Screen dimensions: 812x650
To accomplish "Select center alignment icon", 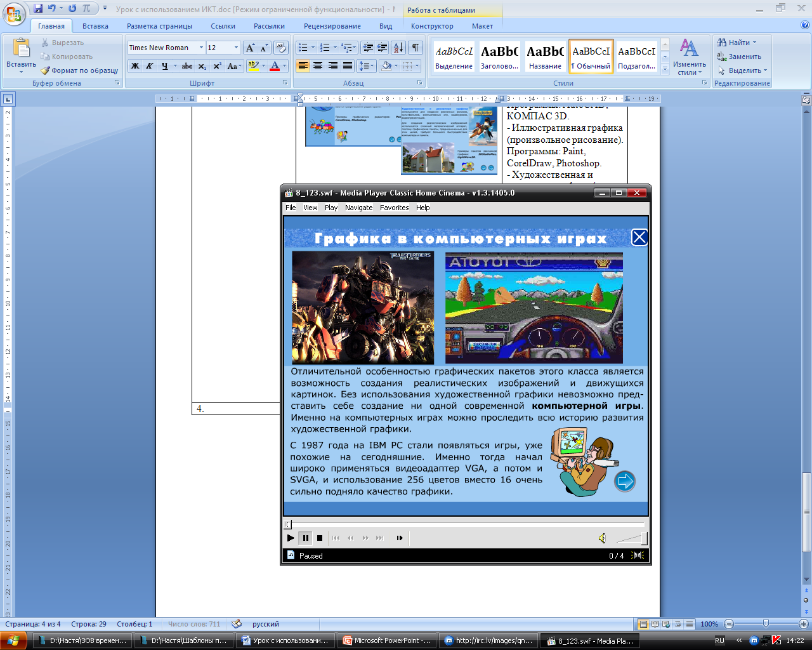I will (x=318, y=66).
